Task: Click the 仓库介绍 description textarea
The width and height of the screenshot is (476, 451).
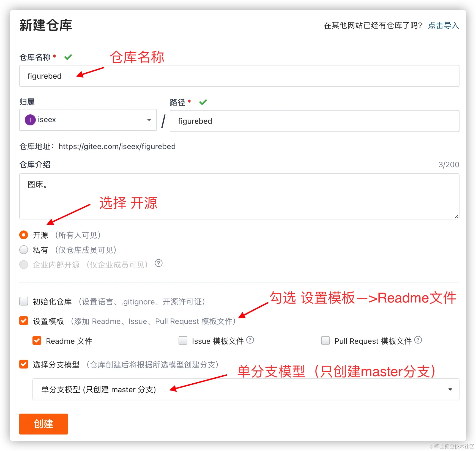Action: click(239, 196)
